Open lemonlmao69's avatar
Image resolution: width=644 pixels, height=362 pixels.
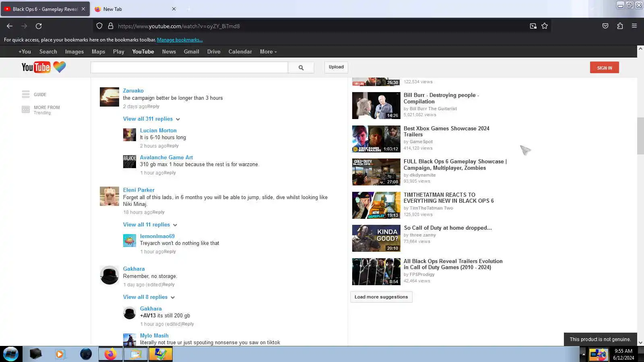(x=130, y=241)
